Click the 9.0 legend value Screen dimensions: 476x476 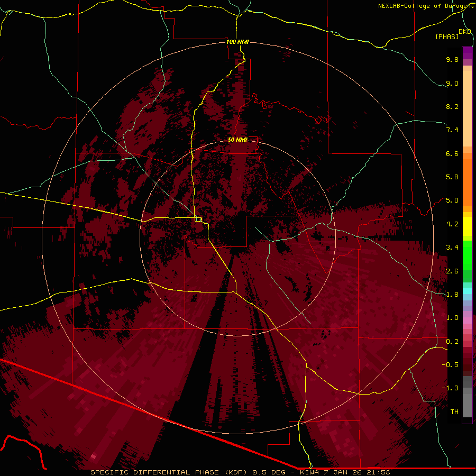tap(452, 83)
